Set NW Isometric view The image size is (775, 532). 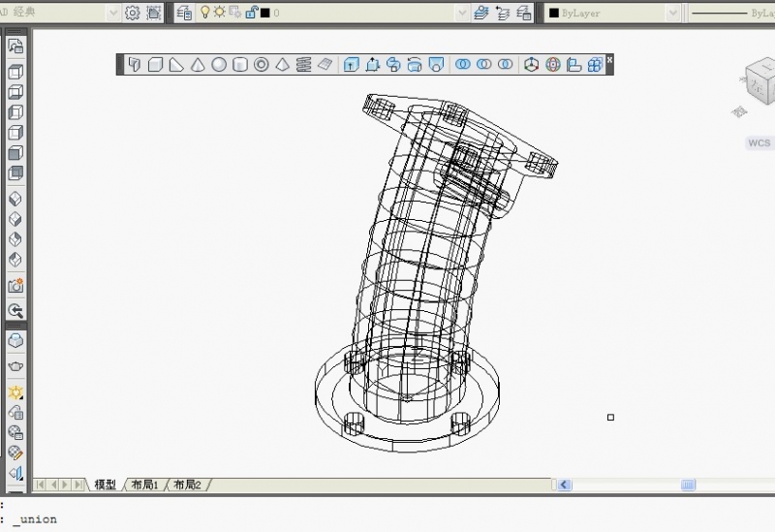pos(15,260)
